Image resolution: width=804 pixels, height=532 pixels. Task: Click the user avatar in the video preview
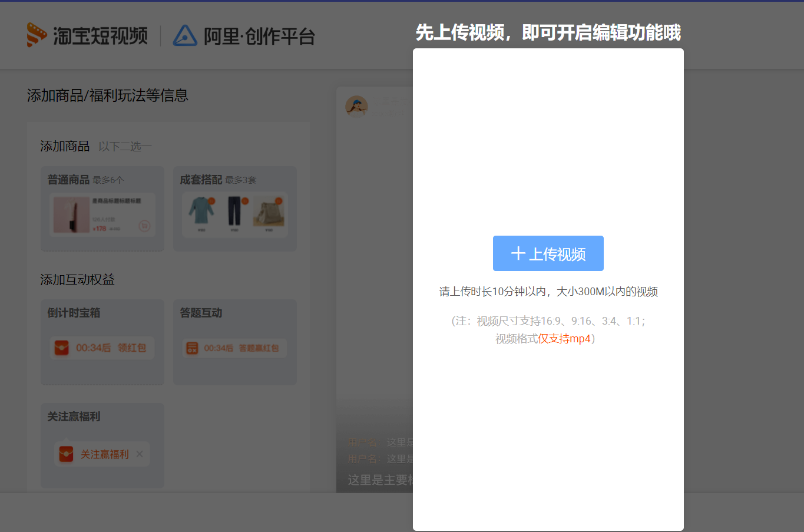356,107
